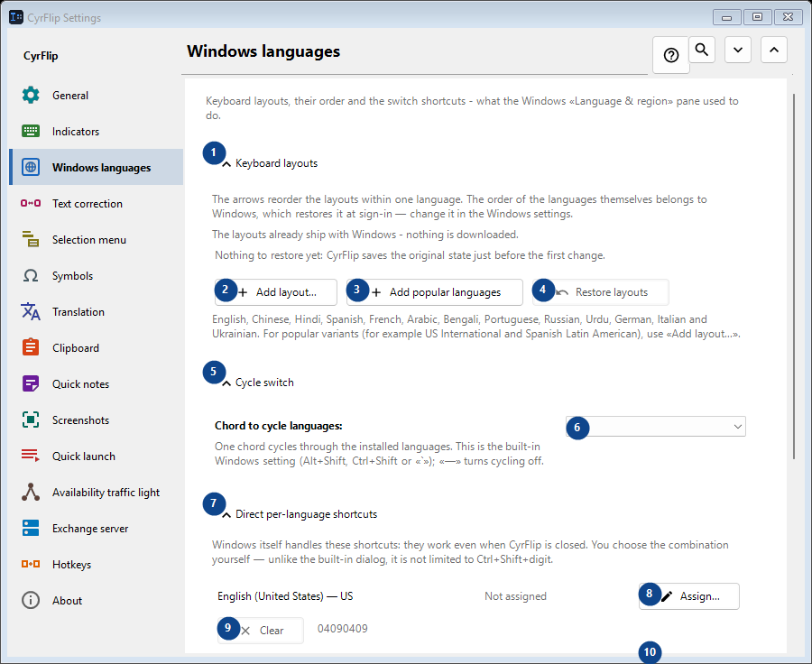Go to the Selection menu page
This screenshot has height=664, width=812.
(x=97, y=239)
